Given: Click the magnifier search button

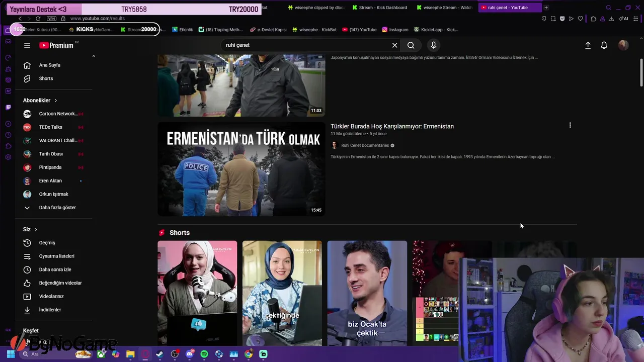Looking at the screenshot, I should coord(411,45).
